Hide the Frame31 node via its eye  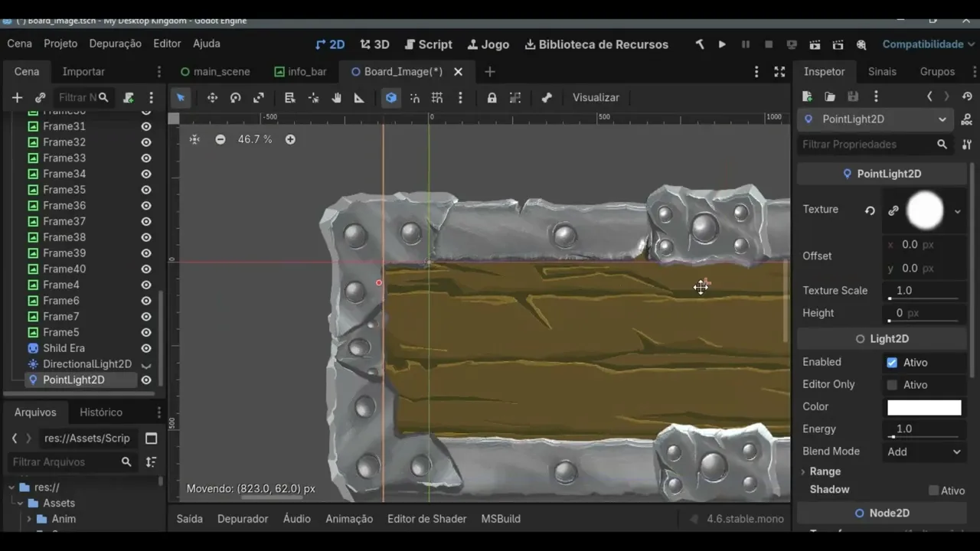pyautogui.click(x=145, y=126)
